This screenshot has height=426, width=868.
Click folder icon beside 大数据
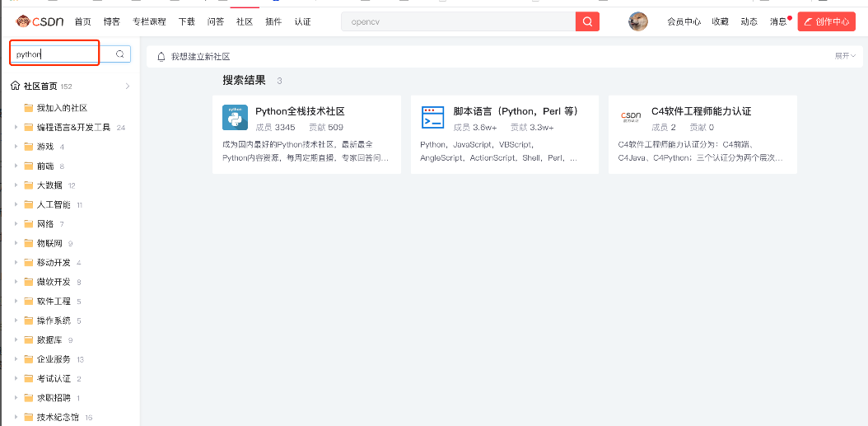(29, 185)
